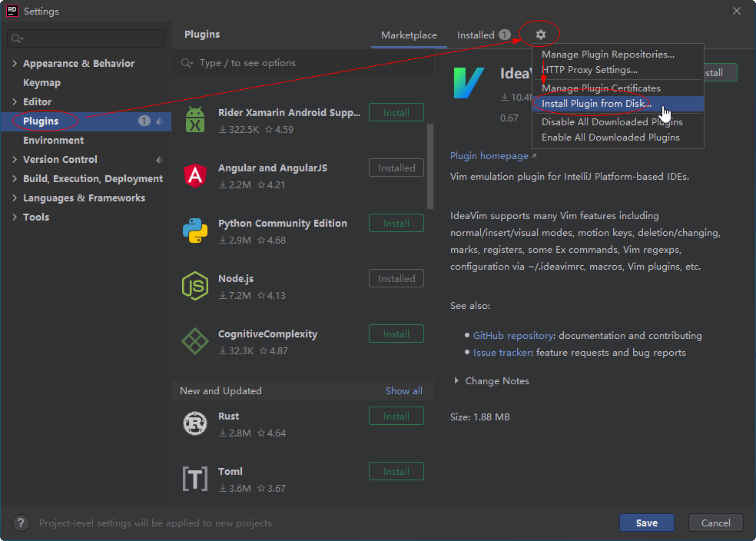Click the Rust plugin icon
The height and width of the screenshot is (541, 756).
pos(195,423)
